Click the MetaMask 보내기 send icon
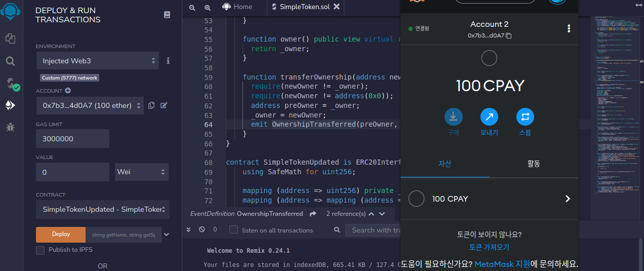Image resolution: width=644 pixels, height=271 pixels. point(489,117)
